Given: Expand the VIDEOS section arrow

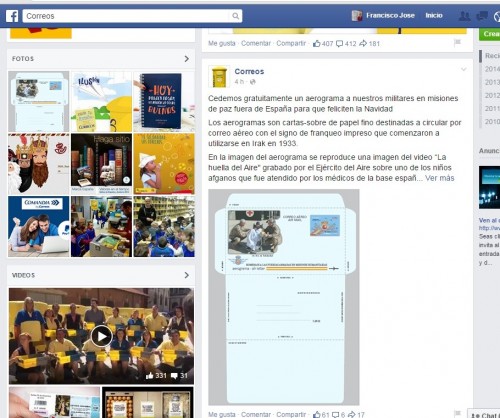Looking at the screenshot, I should (187, 275).
